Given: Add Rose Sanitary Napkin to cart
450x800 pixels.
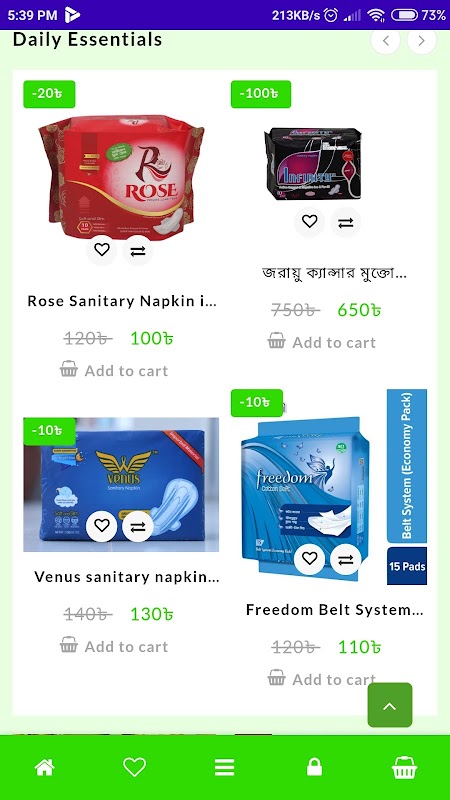Looking at the screenshot, I should click(x=114, y=370).
